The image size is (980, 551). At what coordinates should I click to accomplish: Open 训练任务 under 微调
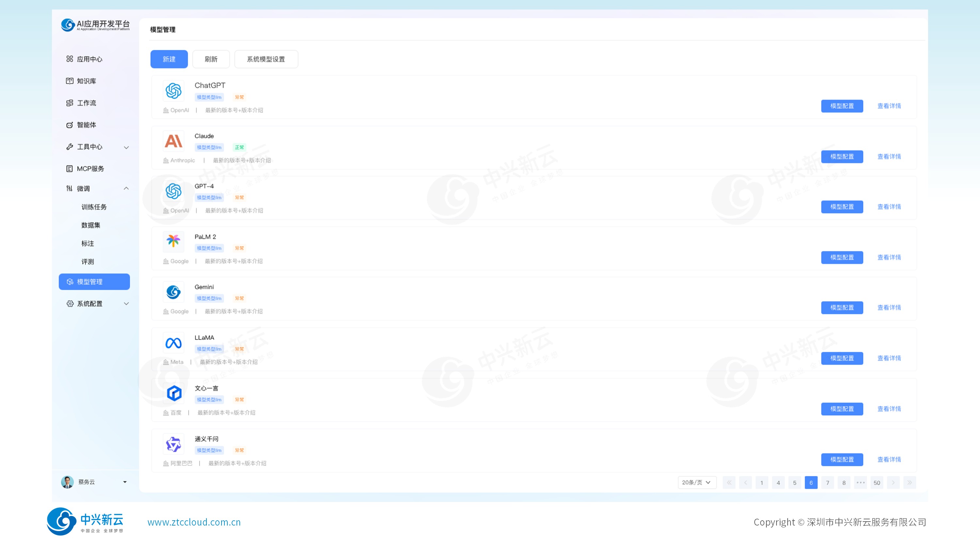94,207
